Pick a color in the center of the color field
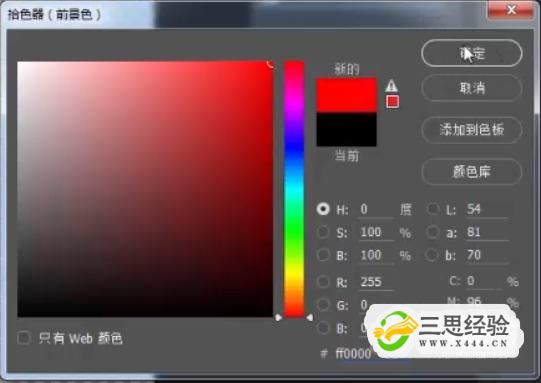This screenshot has height=383, width=541. (145, 189)
